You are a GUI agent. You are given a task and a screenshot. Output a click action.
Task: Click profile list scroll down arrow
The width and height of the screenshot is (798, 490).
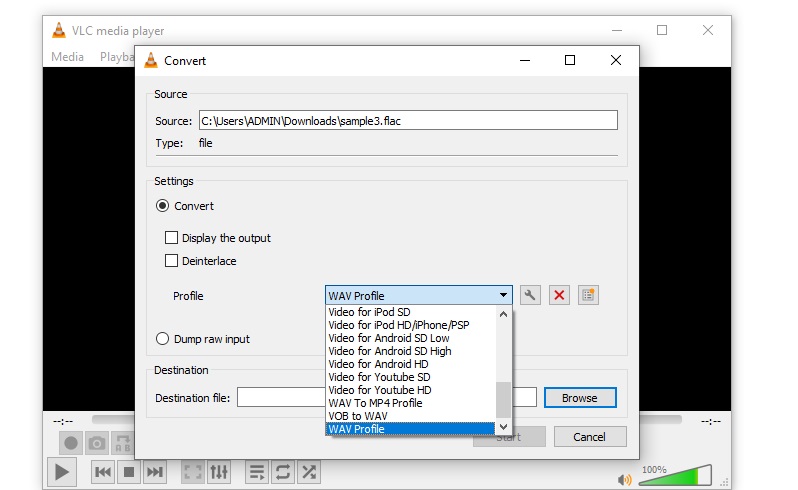pyautogui.click(x=503, y=426)
